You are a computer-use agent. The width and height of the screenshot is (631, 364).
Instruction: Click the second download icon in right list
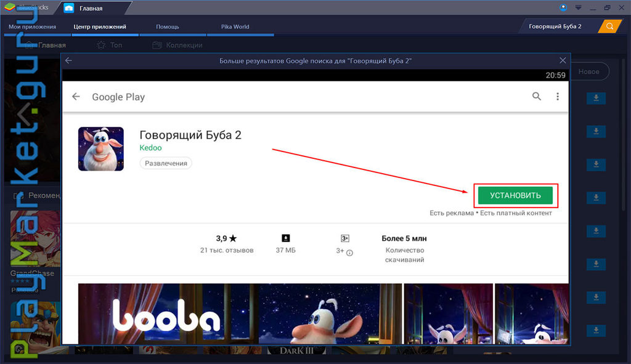[x=596, y=132]
